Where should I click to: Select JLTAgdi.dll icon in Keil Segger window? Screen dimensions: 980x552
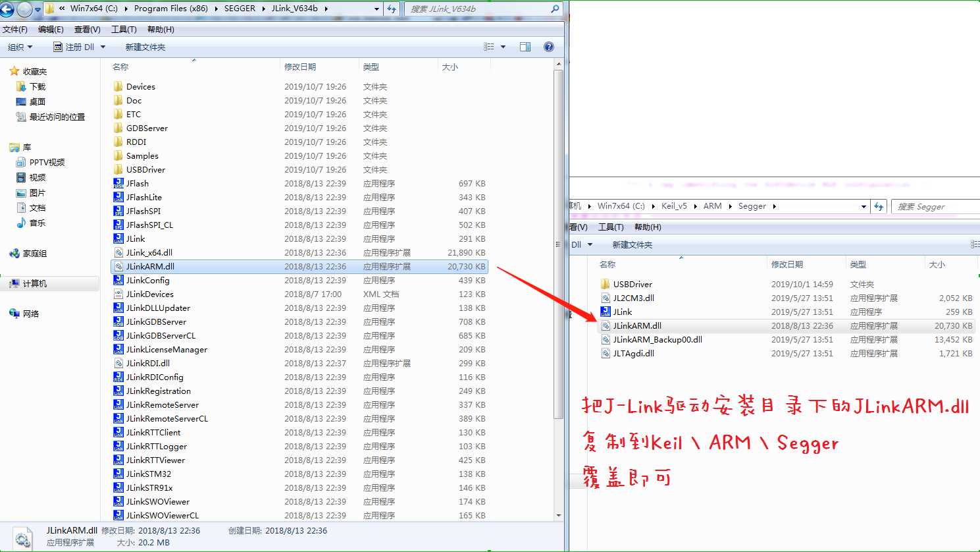pos(606,353)
